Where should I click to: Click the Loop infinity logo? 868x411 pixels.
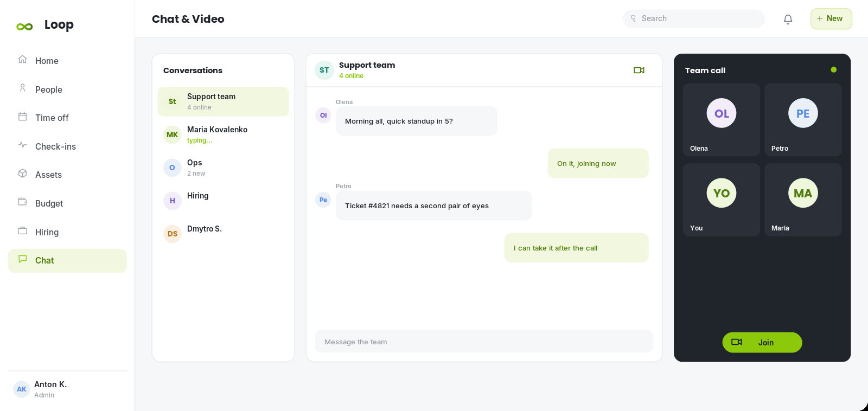[24, 27]
